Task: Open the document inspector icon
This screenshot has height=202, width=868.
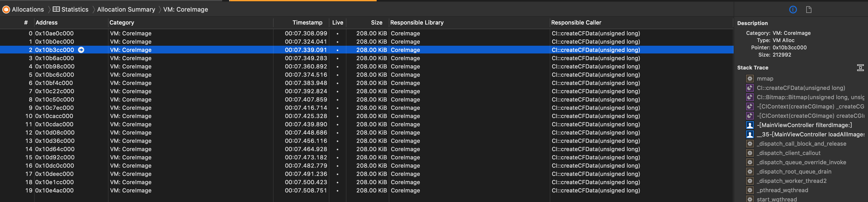Action: pos(809,9)
